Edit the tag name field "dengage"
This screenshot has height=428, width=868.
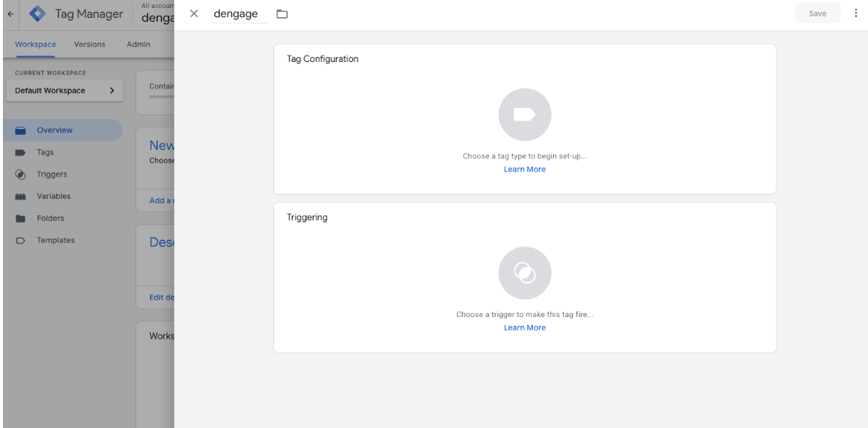[x=241, y=14]
